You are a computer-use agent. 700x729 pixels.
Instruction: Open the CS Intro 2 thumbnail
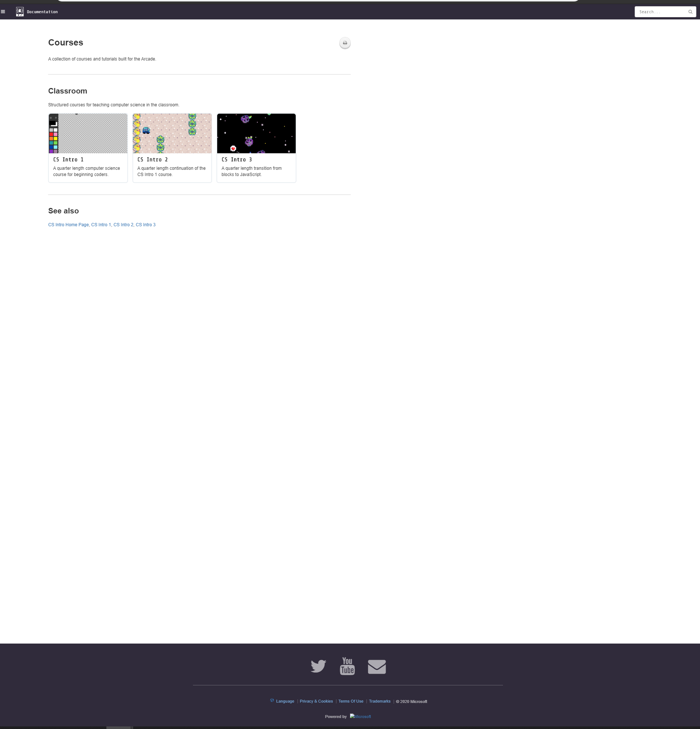pos(172,133)
